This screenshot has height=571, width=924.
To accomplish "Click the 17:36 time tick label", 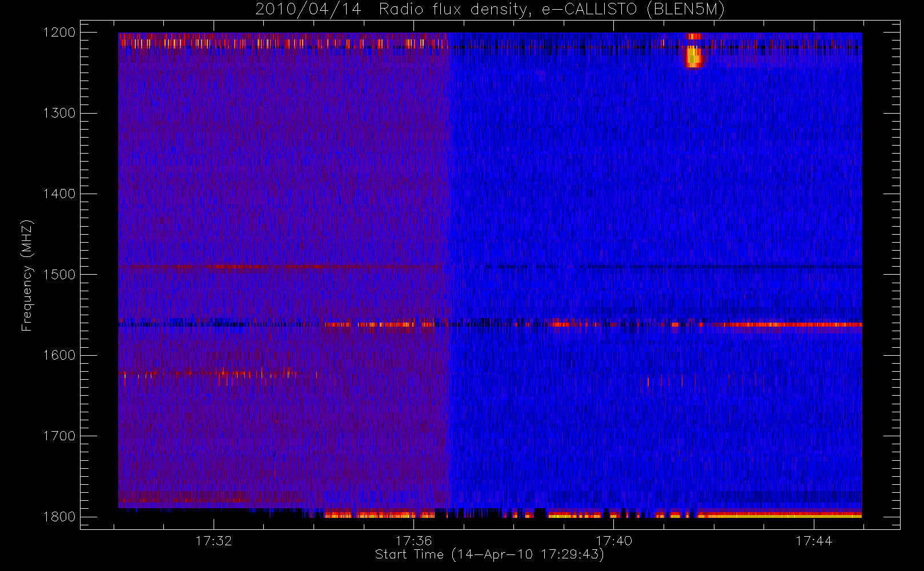I will [x=413, y=541].
